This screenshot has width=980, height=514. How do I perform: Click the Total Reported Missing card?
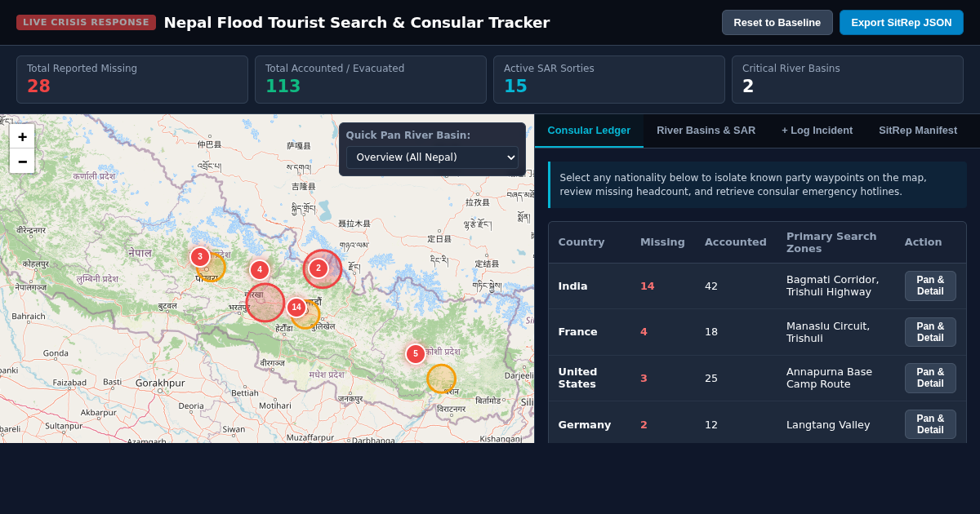132,79
